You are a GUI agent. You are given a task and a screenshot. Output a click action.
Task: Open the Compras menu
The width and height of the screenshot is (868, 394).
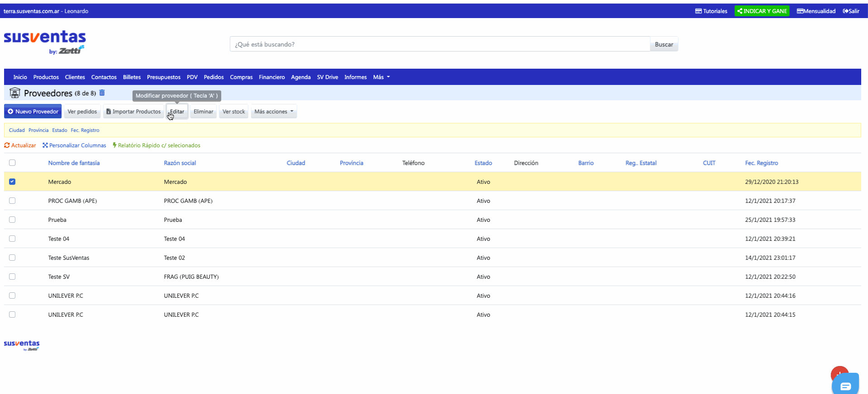click(x=241, y=77)
